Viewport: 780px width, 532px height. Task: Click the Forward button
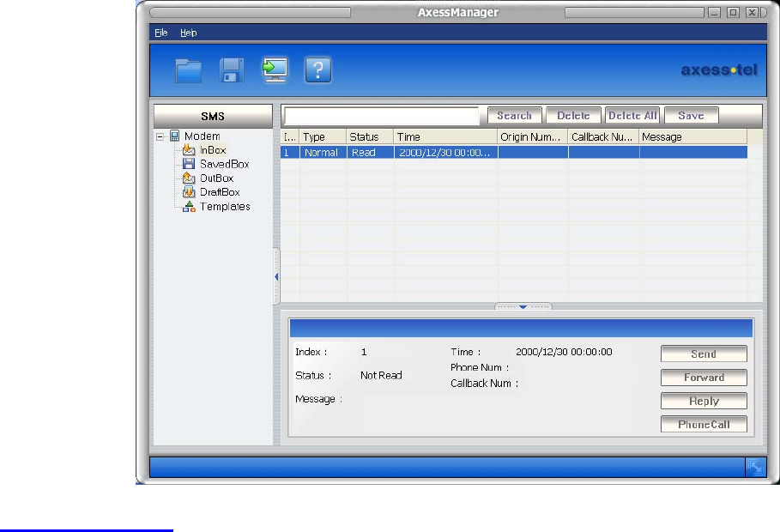[x=704, y=378]
